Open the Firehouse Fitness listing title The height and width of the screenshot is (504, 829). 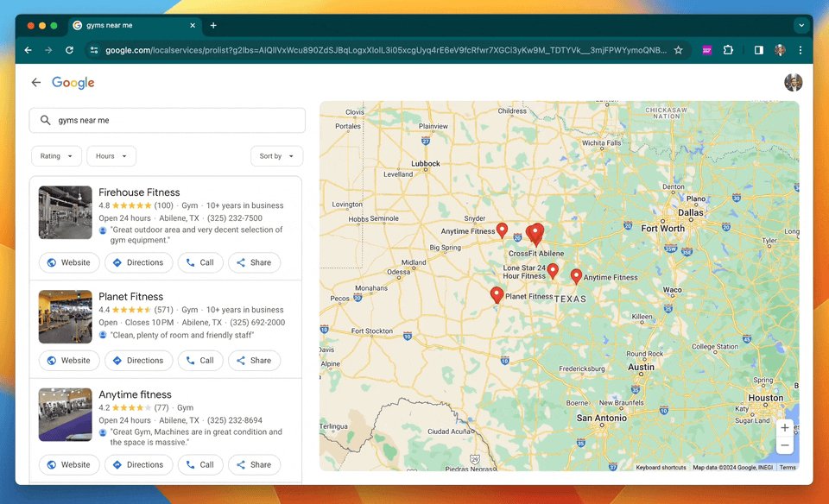click(x=139, y=192)
